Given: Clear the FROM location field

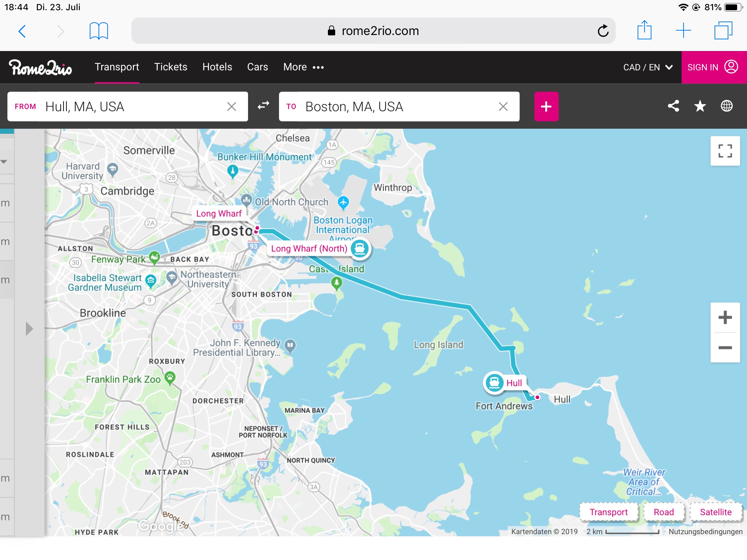Looking at the screenshot, I should click(232, 106).
